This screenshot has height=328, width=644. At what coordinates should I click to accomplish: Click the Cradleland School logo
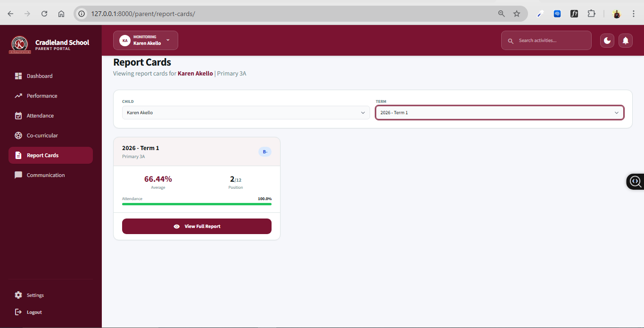20,44
